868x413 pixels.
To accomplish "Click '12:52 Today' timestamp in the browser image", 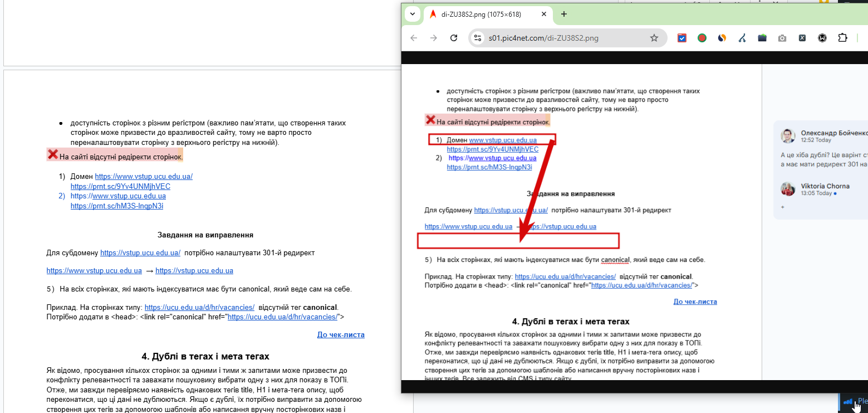I will (816, 140).
